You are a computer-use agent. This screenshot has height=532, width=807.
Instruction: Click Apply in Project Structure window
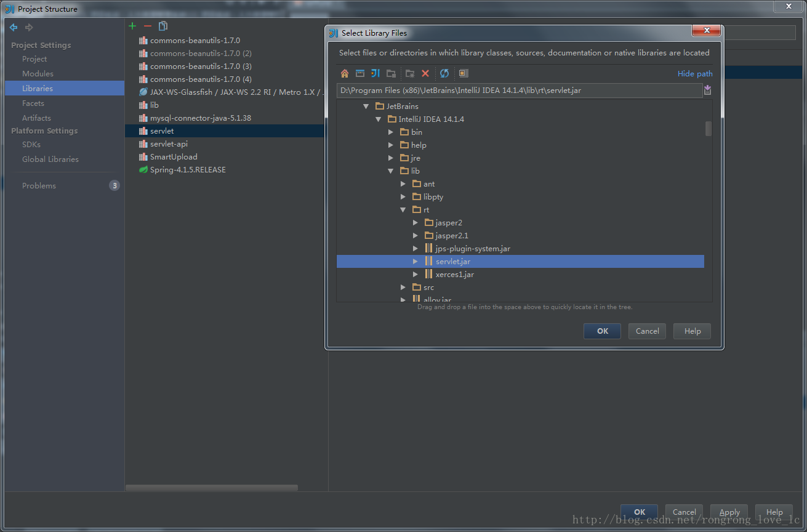coord(729,512)
